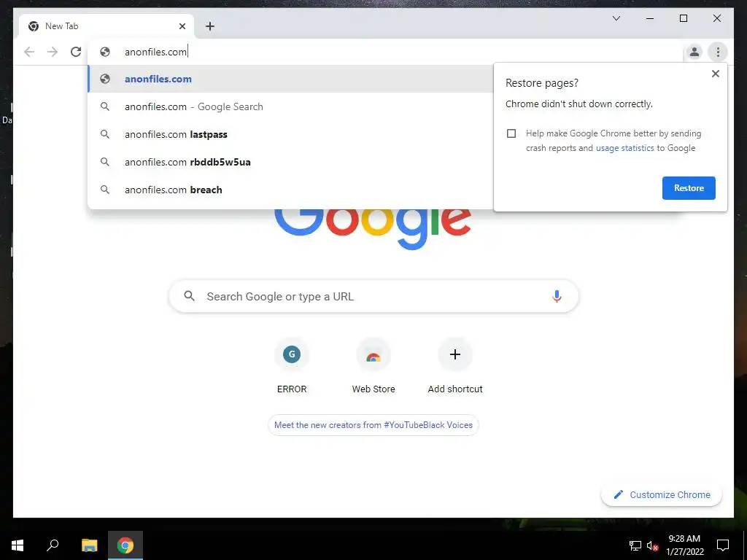
Task: Click the Google logo
Action: [373, 228]
